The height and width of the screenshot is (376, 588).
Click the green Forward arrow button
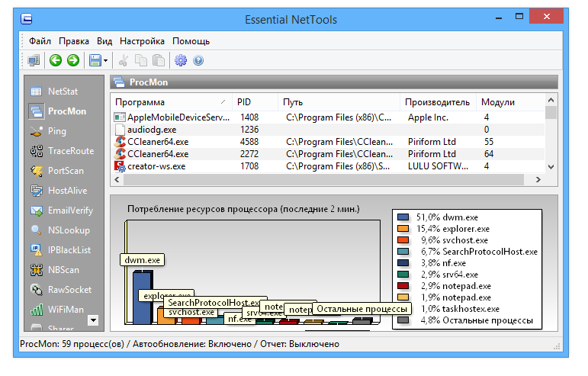[x=73, y=60]
